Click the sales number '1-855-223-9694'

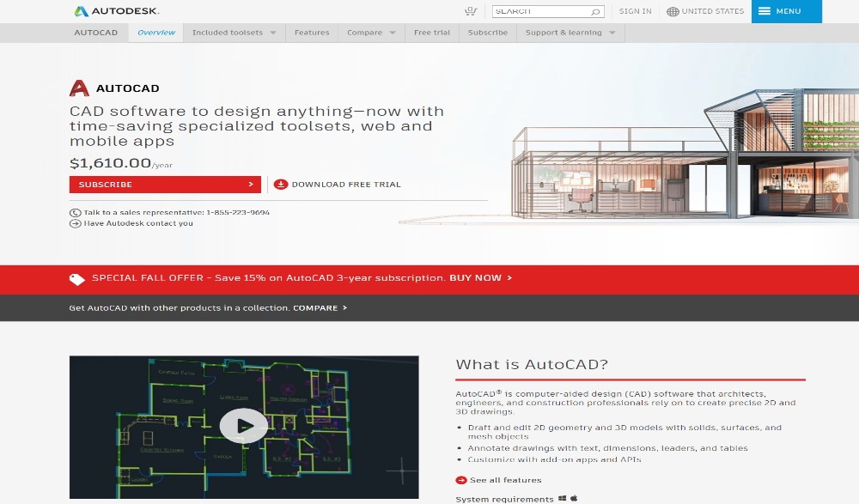238,213
